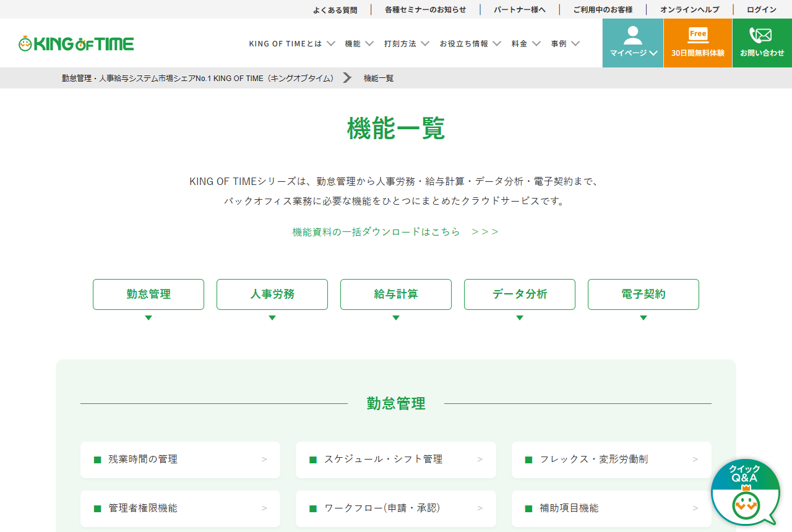Click arrow at right of スケジュール・シフト管理 card
Viewport: 792px width, 532px height.
pyautogui.click(x=480, y=460)
